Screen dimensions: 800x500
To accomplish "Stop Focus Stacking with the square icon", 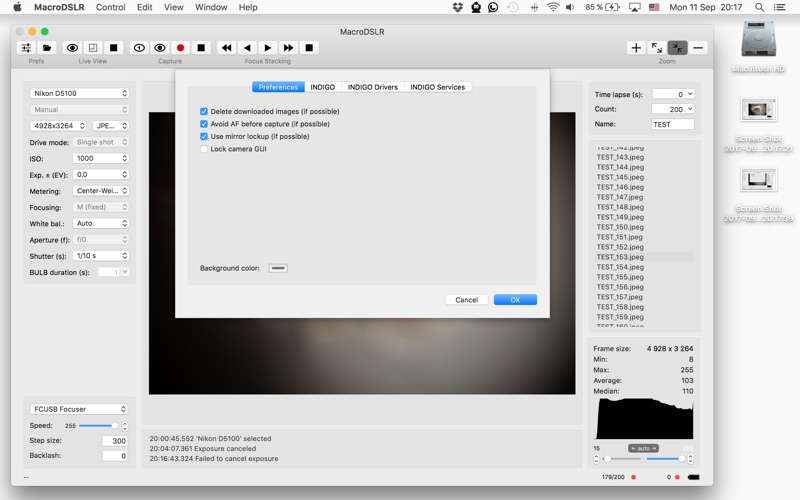I will coord(309,48).
